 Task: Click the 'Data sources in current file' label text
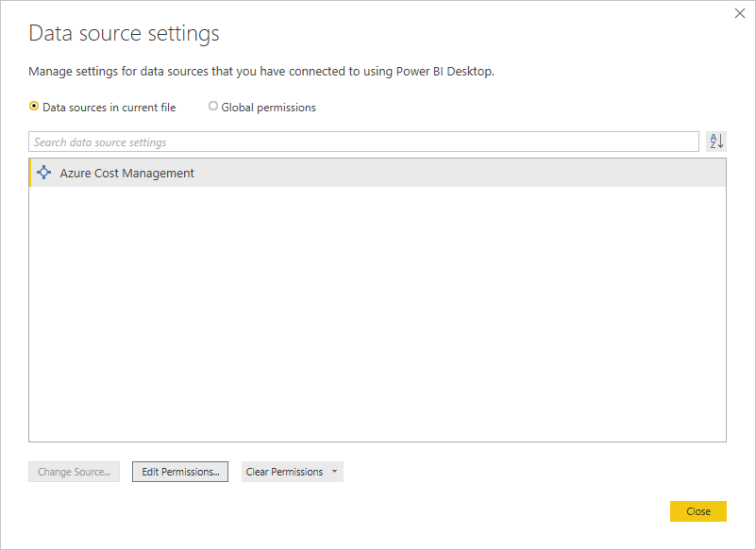109,108
